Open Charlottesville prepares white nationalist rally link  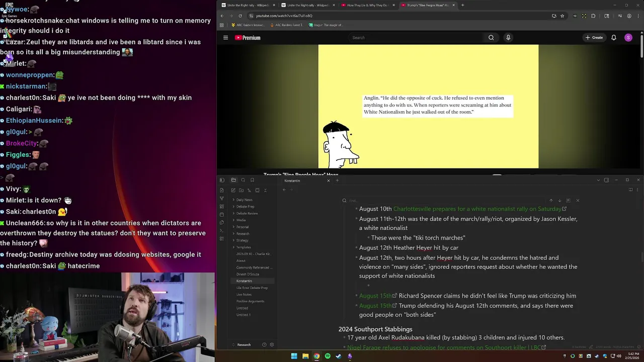(x=477, y=209)
